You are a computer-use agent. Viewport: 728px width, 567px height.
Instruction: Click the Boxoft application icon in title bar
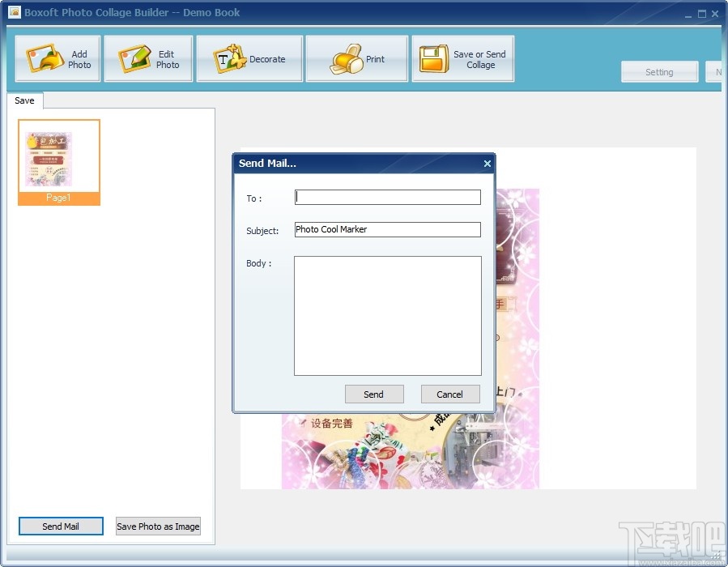[x=14, y=13]
